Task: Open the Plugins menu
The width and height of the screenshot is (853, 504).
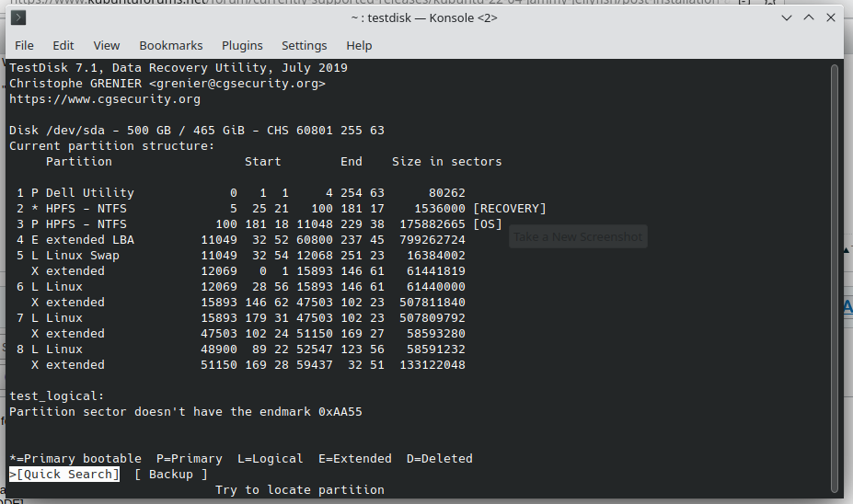Action: tap(242, 45)
